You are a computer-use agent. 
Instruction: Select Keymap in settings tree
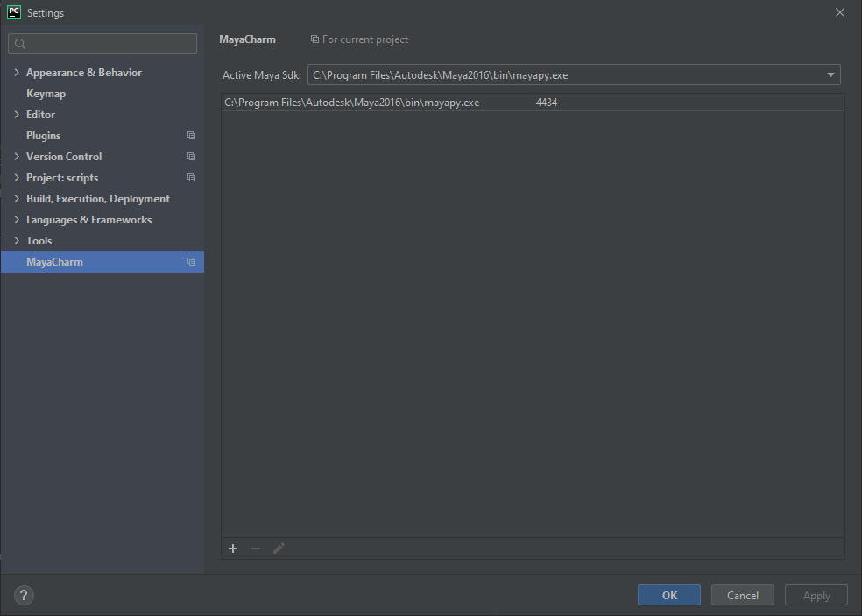(x=46, y=94)
